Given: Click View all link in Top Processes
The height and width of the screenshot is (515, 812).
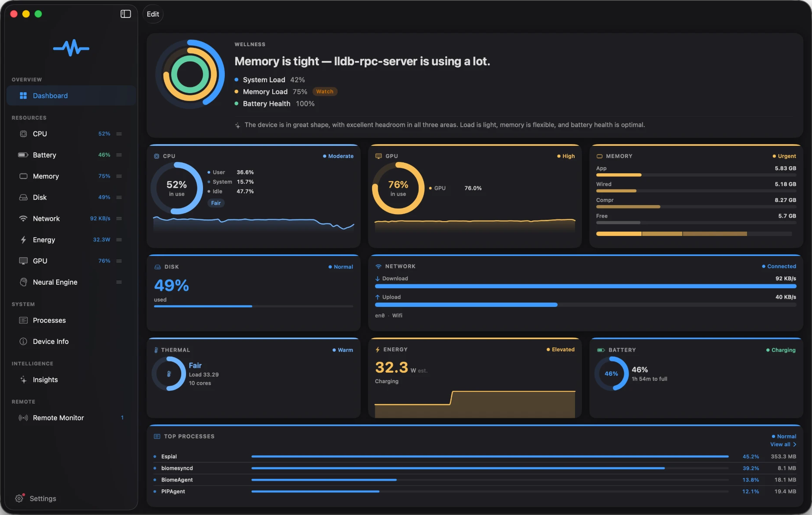Looking at the screenshot, I should 783,444.
